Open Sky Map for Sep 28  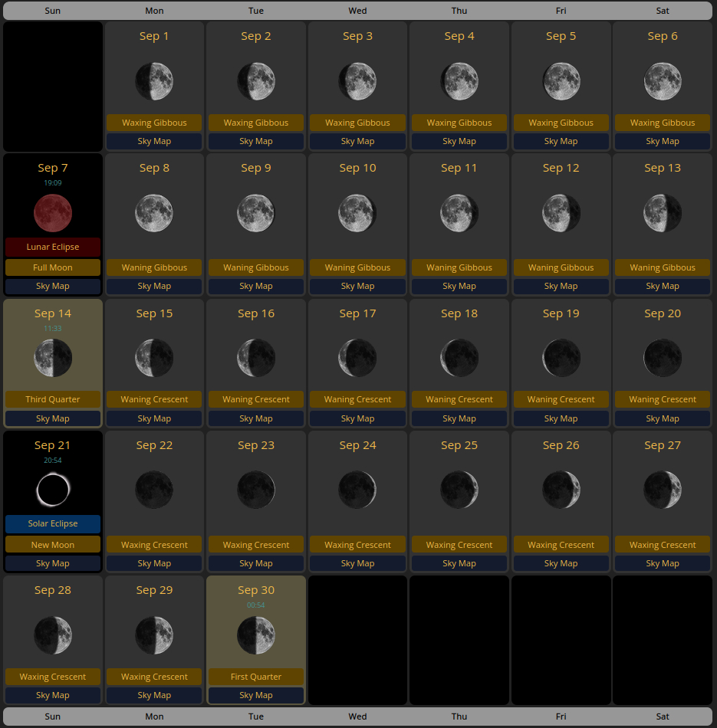[x=53, y=695]
